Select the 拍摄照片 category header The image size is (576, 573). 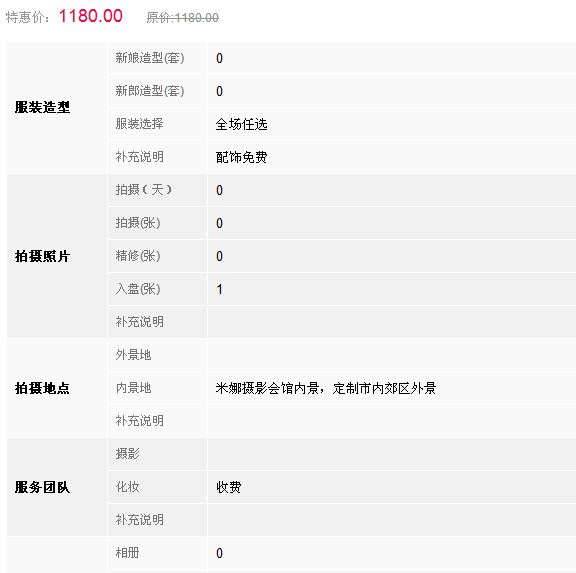pos(42,256)
